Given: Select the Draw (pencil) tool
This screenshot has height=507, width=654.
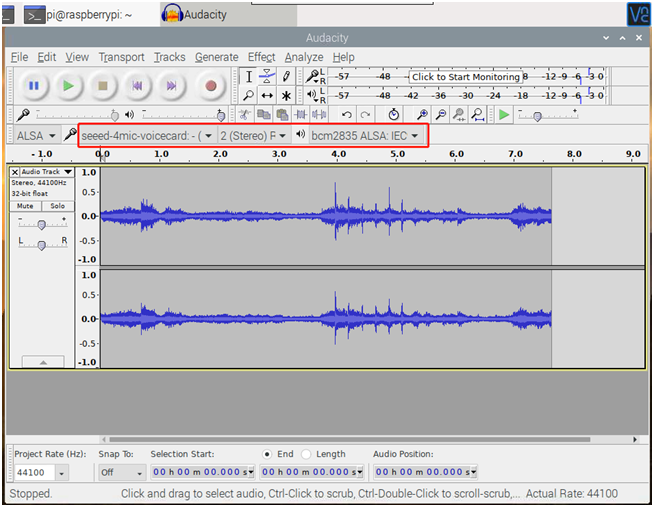Looking at the screenshot, I should point(286,76).
